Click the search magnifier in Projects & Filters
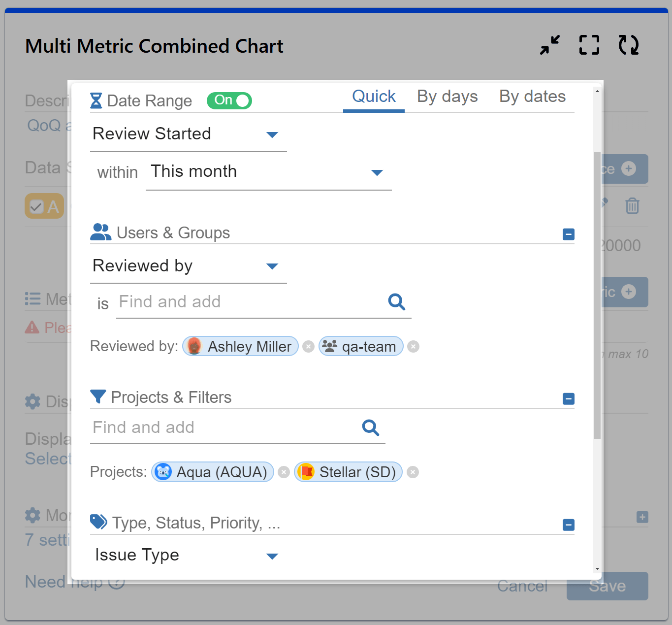 pos(371,428)
